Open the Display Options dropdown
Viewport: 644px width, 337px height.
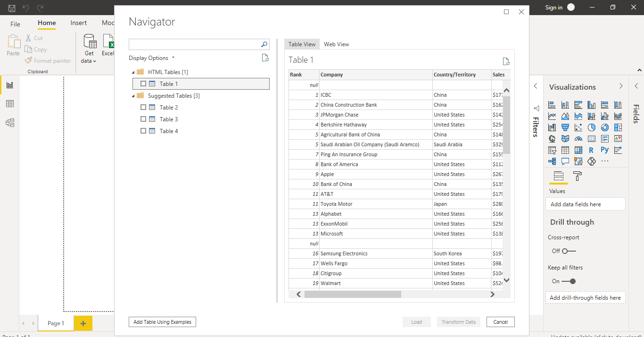[152, 58]
